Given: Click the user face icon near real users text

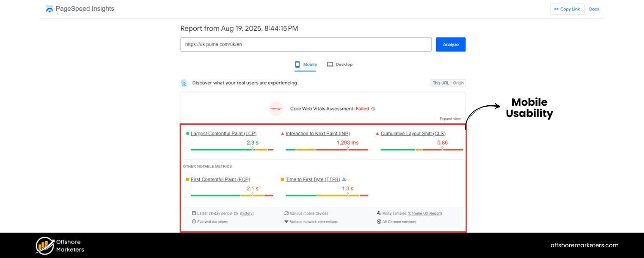Looking at the screenshot, I should 184,83.
